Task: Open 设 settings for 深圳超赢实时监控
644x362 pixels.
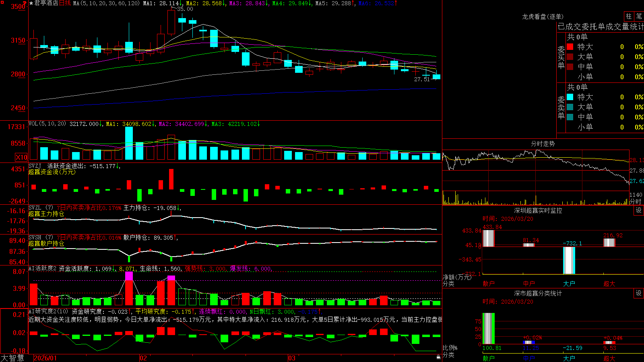Action: [639, 210]
